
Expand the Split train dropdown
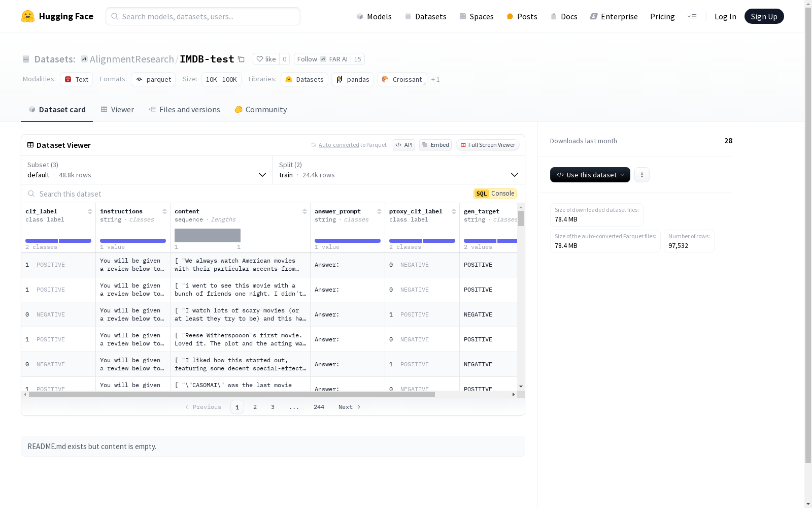(x=399, y=170)
